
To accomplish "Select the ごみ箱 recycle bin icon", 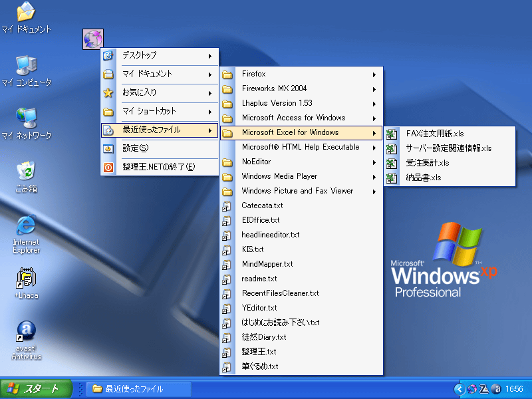I will click(x=27, y=177).
